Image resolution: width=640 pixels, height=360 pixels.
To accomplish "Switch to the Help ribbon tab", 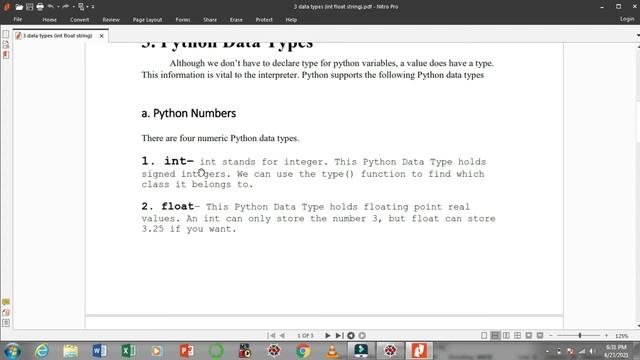I will pos(291,20).
